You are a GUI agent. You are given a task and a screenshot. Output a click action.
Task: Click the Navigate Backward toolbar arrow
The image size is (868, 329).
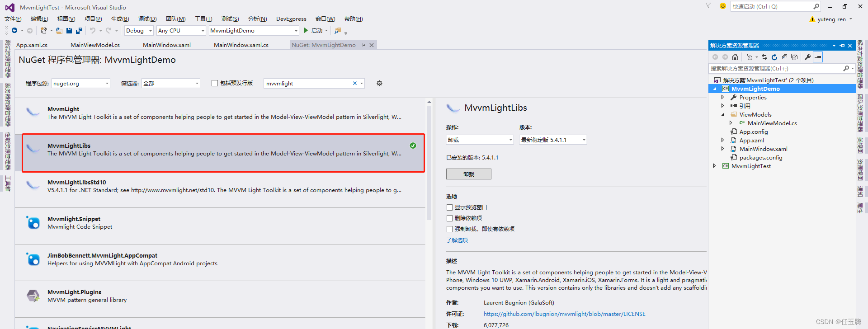click(14, 30)
